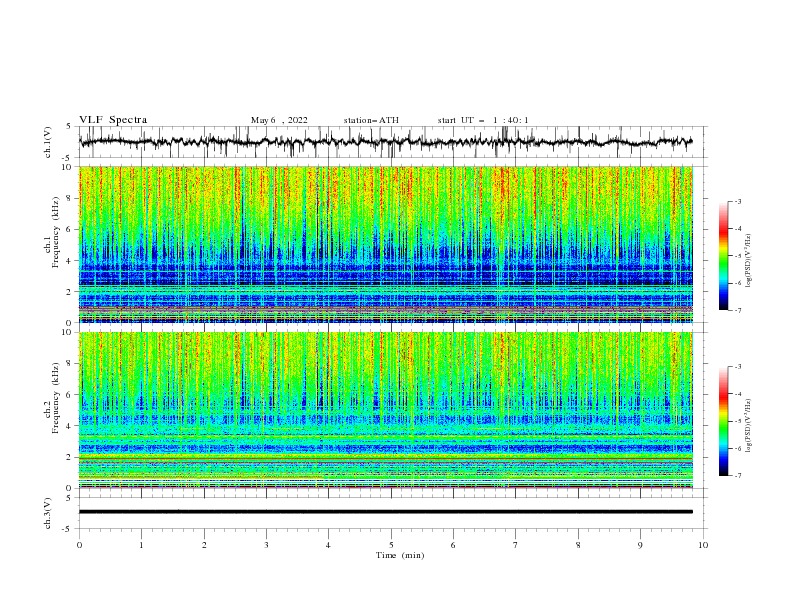This screenshot has height=612, width=792.
Task: Click the ch.1(V) waveform trace panel
Action: coord(393,142)
